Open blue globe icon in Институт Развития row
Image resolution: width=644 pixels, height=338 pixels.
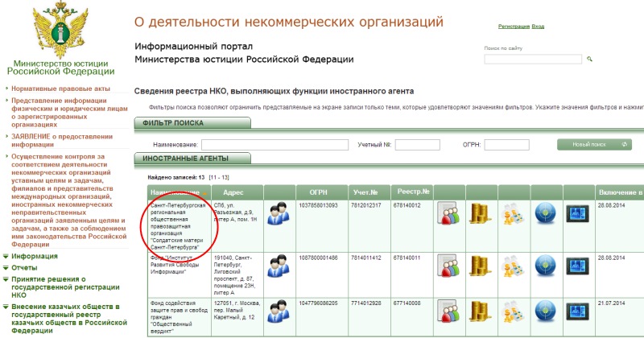(546, 266)
